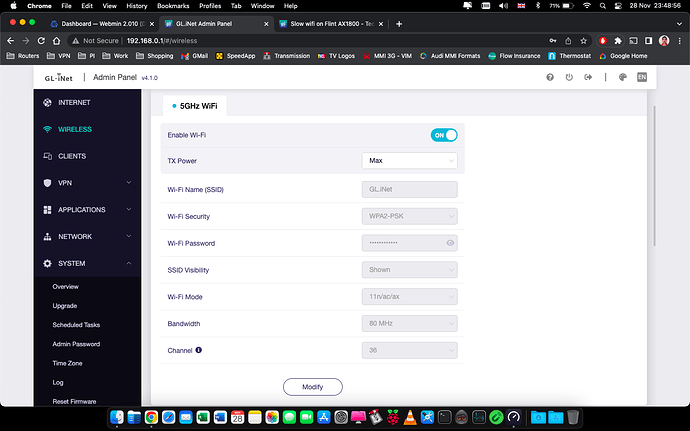Viewport: 690px width, 431px height.
Task: Open the TX Power dropdown
Action: [x=409, y=161]
